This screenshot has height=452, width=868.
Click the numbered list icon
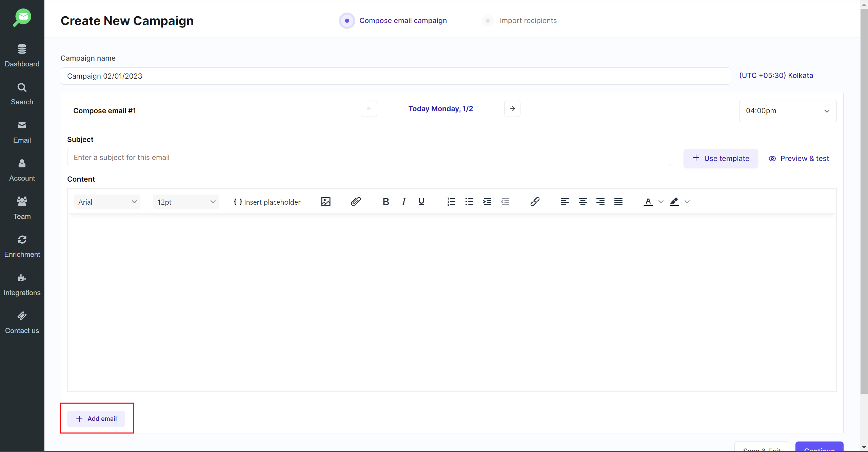click(451, 202)
